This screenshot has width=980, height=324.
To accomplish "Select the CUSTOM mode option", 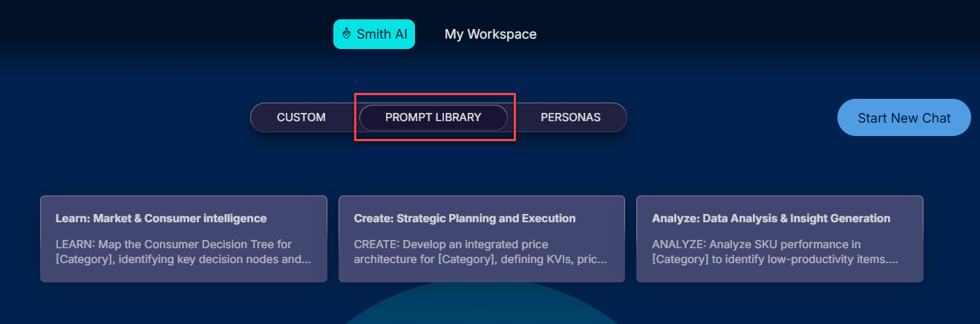I will (x=301, y=117).
